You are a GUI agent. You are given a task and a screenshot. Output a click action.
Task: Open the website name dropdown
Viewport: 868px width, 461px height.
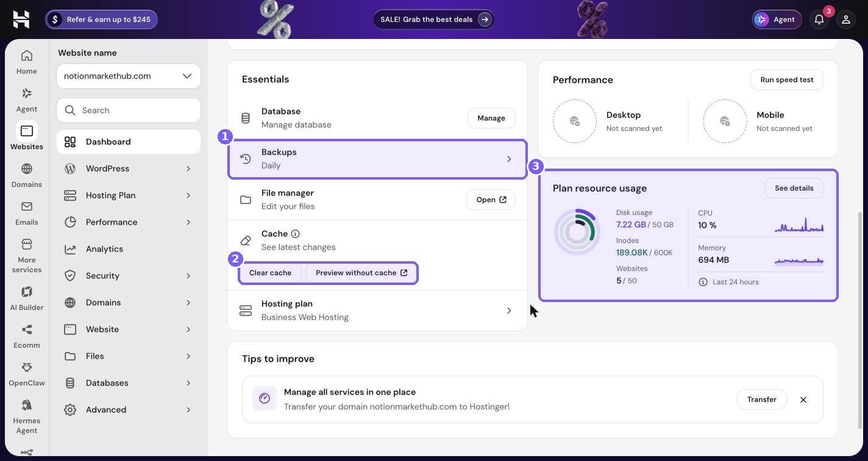pos(129,76)
